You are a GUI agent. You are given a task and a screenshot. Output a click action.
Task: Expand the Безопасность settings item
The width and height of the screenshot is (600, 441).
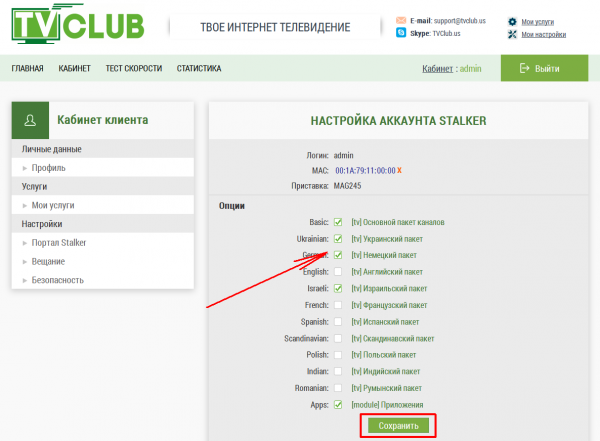click(x=57, y=279)
